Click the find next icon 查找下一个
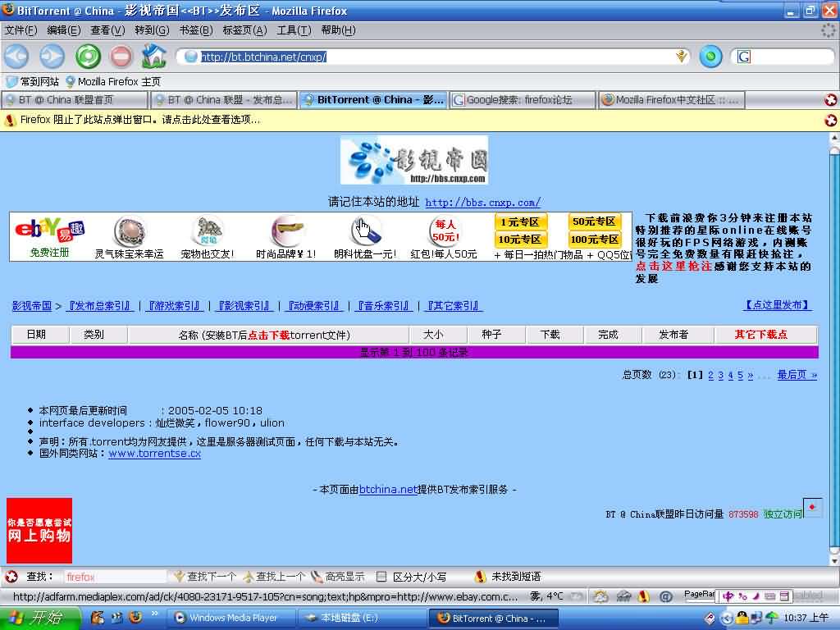This screenshot has width=840, height=630. pos(204,577)
